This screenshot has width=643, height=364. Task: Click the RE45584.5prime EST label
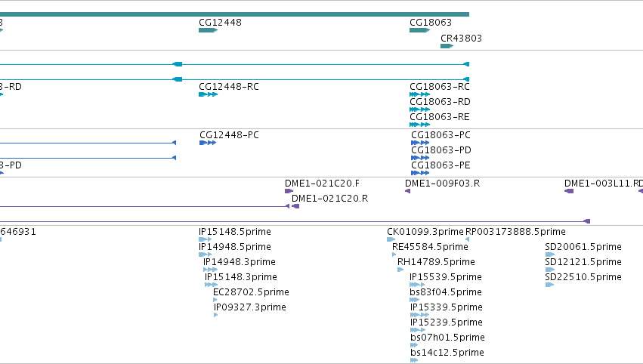(430, 247)
